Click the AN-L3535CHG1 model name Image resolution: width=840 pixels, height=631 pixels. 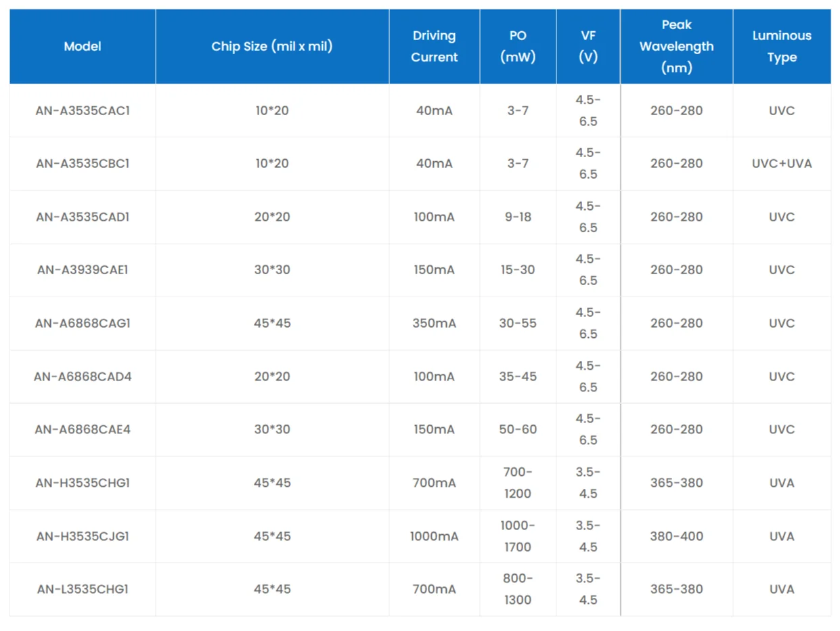tap(83, 590)
